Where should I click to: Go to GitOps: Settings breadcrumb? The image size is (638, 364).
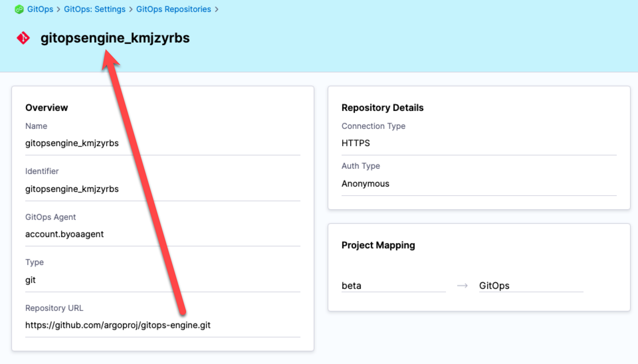click(95, 9)
